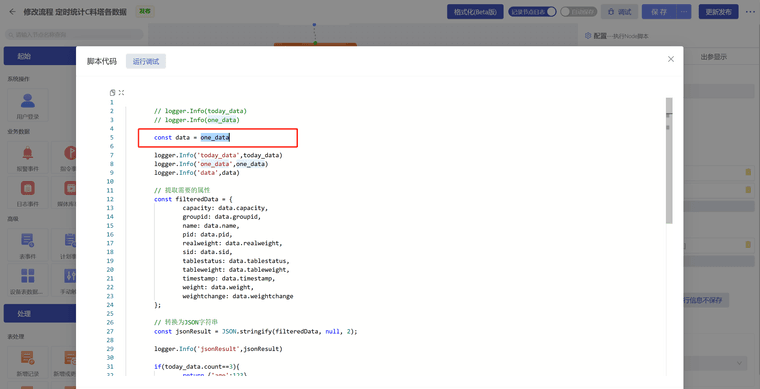Click the '// logger.Info(one_data)' comment line

[x=197, y=120]
